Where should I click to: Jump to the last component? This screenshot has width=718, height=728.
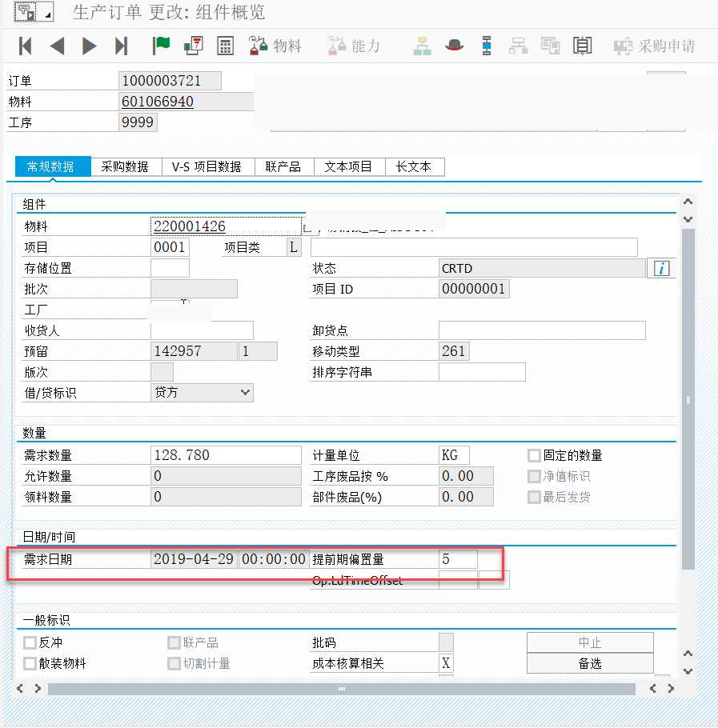120,46
